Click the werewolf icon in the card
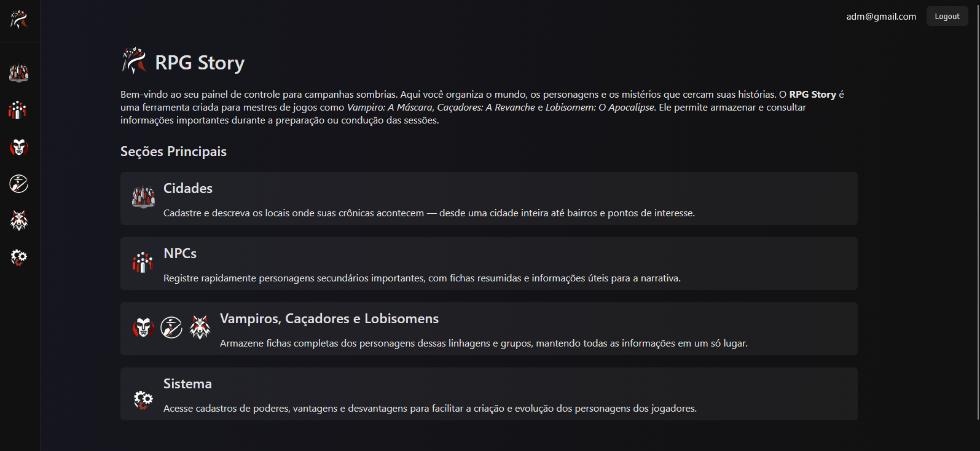The height and width of the screenshot is (451, 980). (200, 328)
